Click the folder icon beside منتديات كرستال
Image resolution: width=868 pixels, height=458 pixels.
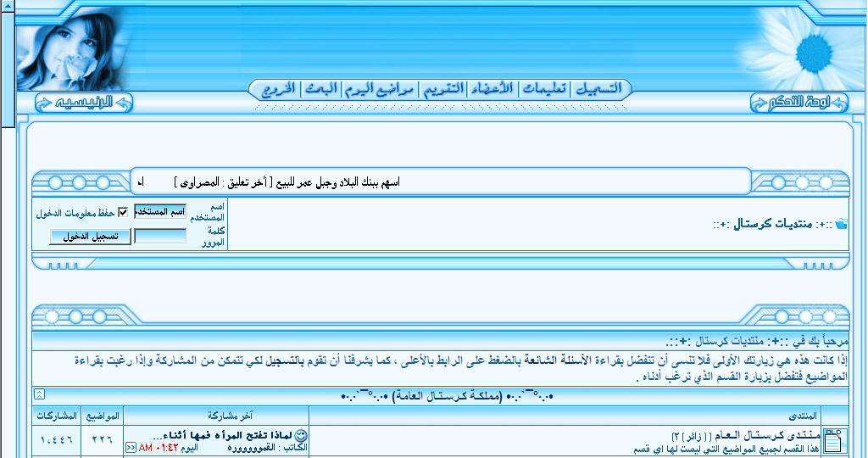[841, 224]
